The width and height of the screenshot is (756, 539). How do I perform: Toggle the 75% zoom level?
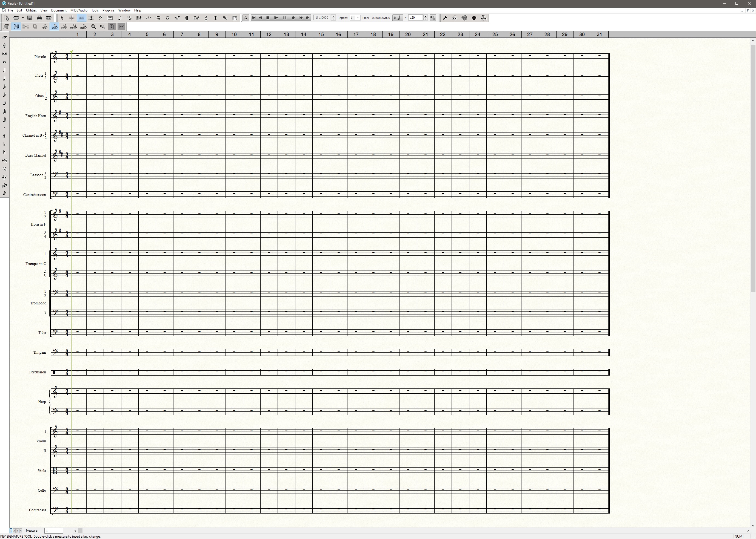coord(55,27)
